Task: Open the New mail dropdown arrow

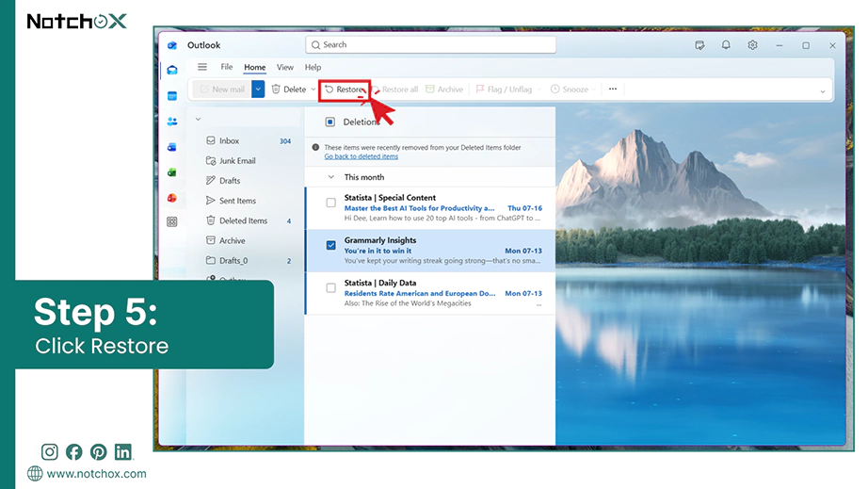Action: tap(258, 90)
